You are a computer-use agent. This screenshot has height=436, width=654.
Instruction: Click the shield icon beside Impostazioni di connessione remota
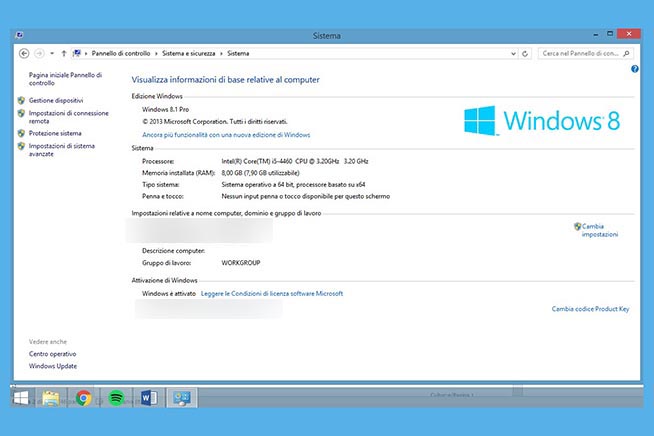coord(21,113)
